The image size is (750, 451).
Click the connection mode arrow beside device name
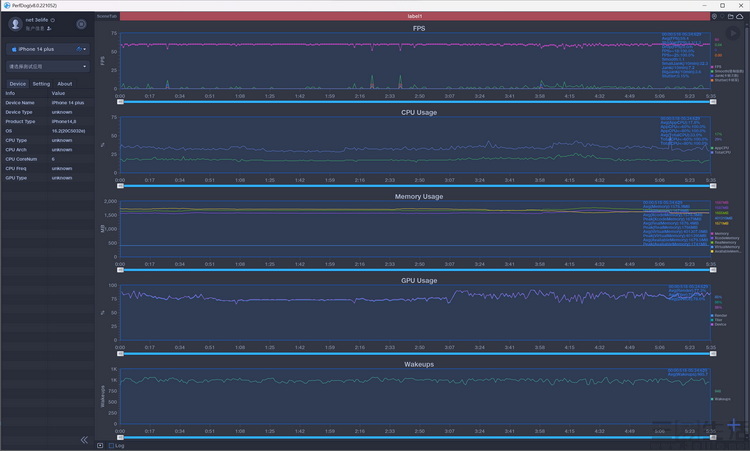click(x=79, y=49)
